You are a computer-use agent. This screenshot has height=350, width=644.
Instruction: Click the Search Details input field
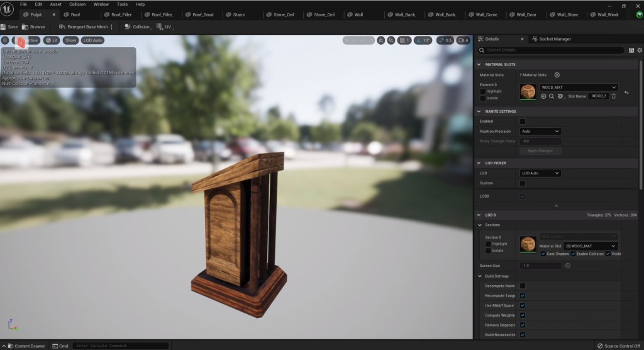point(553,50)
